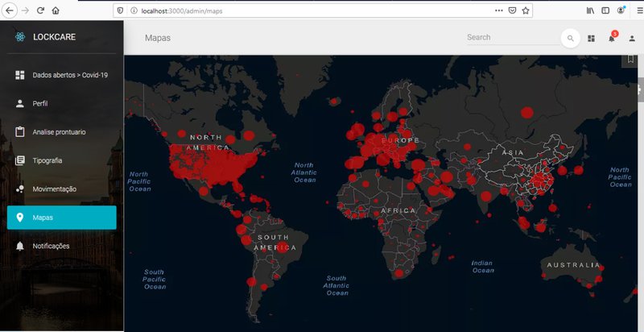Screen dimensions: 644x332
Task: Open the LOCKCARE brand link
Action: coord(54,37)
